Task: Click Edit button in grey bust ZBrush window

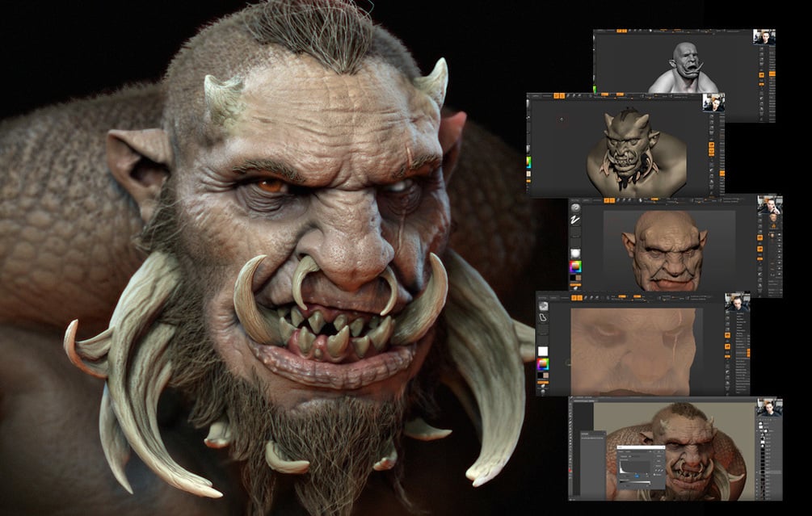Action: (x=619, y=31)
